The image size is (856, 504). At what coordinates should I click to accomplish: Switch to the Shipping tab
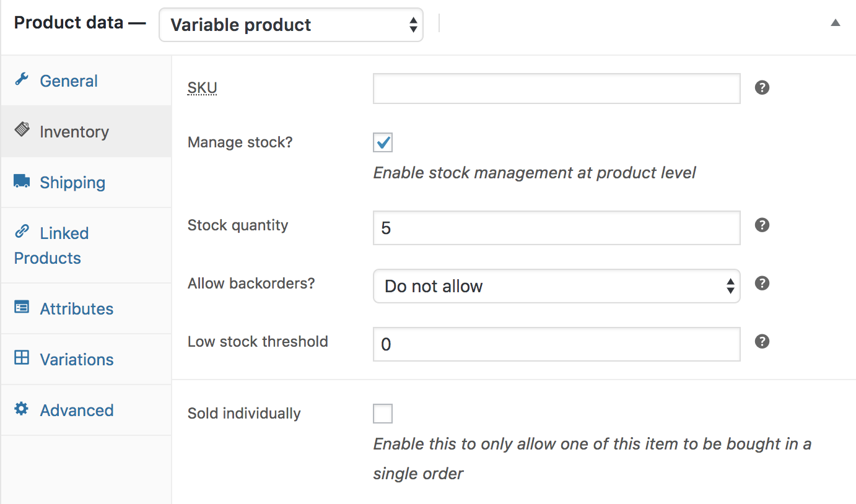pyautogui.click(x=72, y=183)
